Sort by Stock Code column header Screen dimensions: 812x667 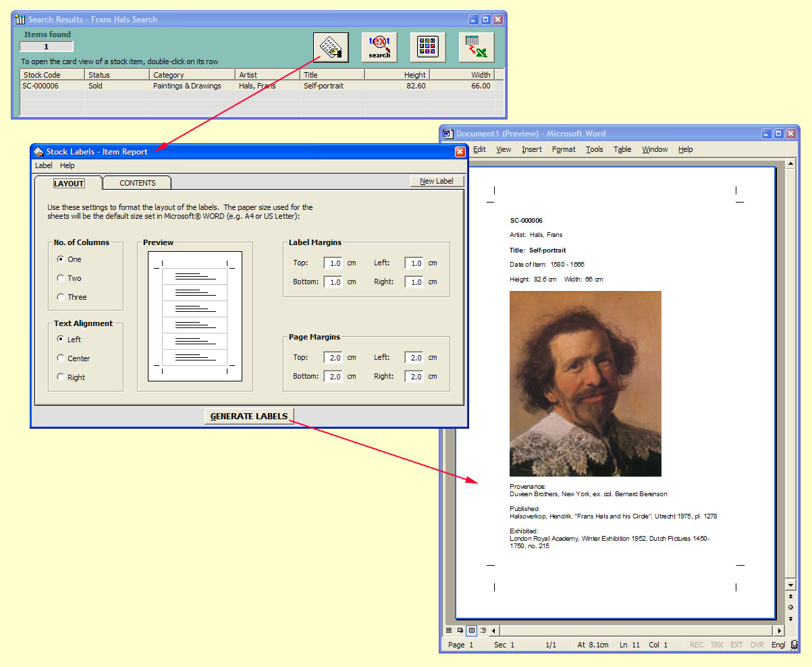(x=53, y=75)
